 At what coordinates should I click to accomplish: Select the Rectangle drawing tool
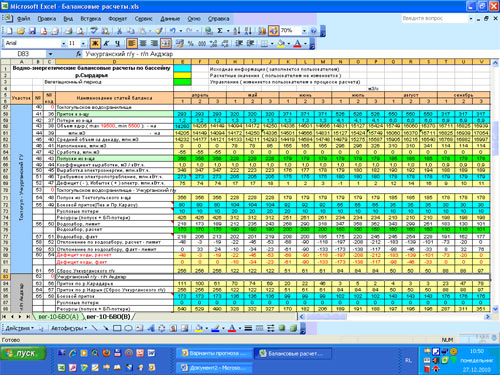pyautogui.click(x=117, y=328)
